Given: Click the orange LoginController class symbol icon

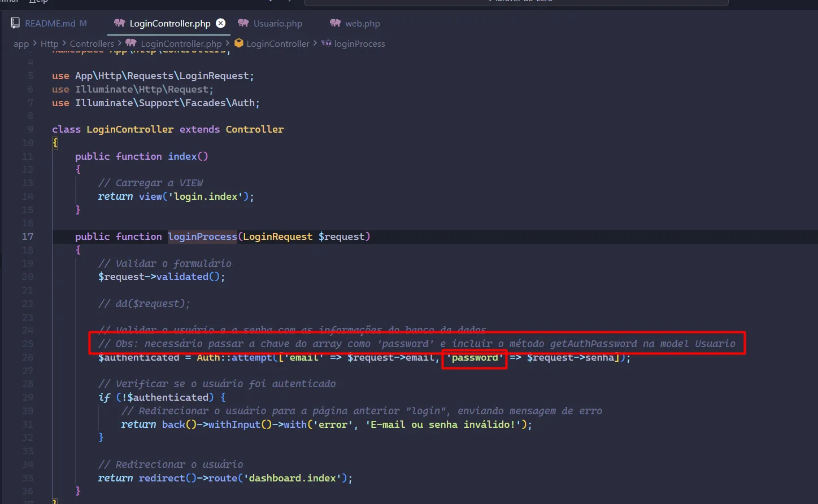Looking at the screenshot, I should 238,43.
